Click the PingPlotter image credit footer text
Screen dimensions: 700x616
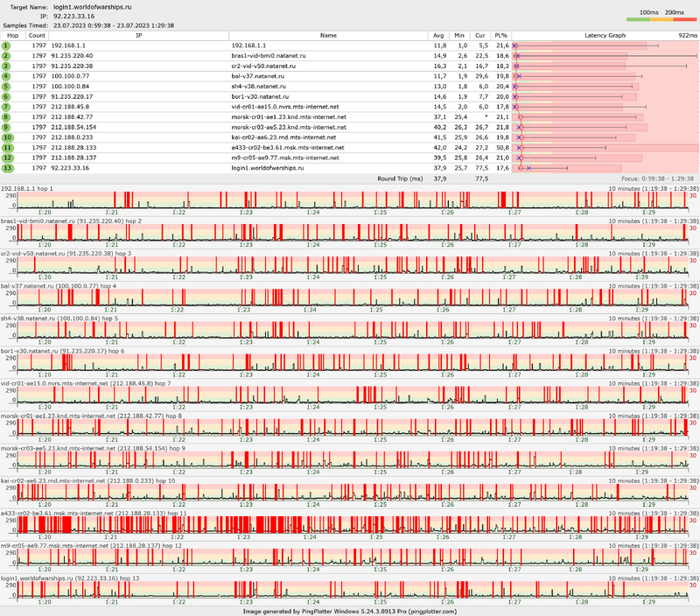point(350,612)
